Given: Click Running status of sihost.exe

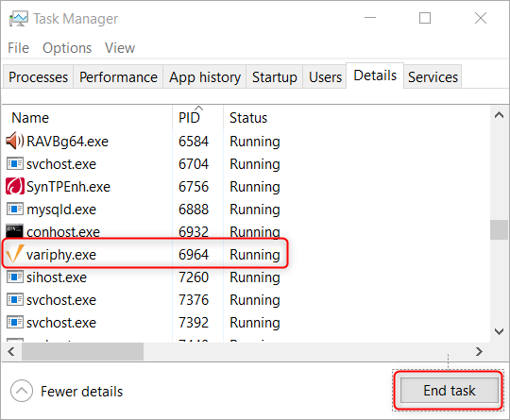Looking at the screenshot, I should 255,277.
